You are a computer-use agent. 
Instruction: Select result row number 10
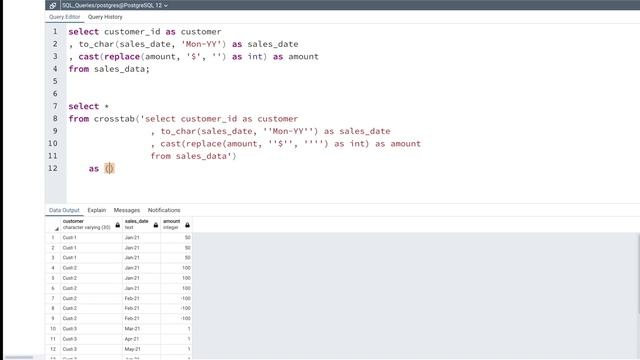(x=53, y=329)
